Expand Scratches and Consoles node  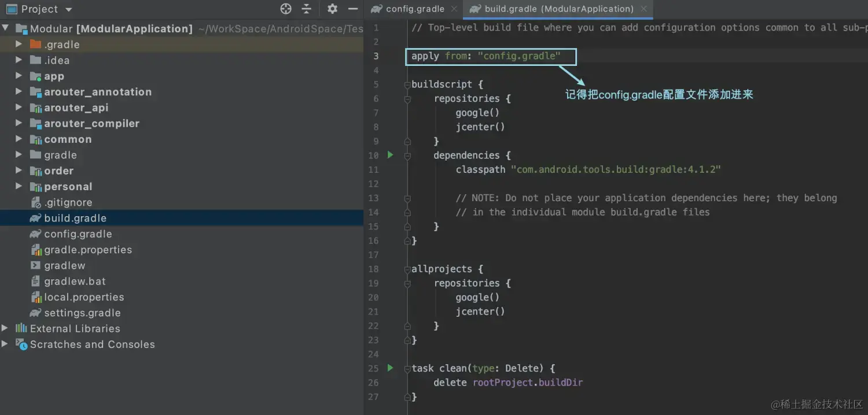tap(5, 344)
